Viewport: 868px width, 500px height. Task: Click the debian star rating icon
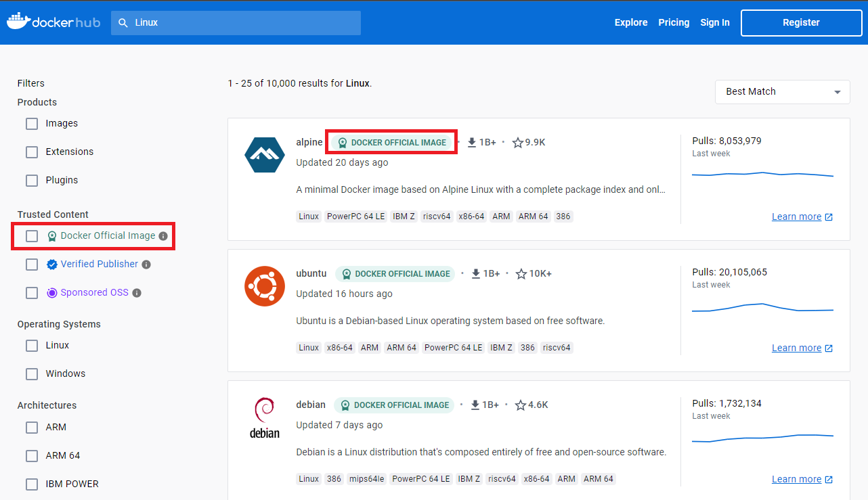(521, 405)
